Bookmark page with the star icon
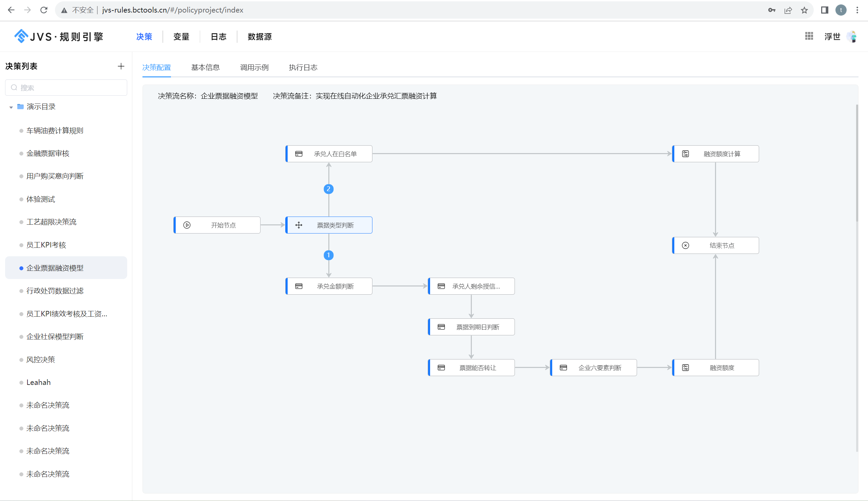The height and width of the screenshot is (501, 868). 804,10
